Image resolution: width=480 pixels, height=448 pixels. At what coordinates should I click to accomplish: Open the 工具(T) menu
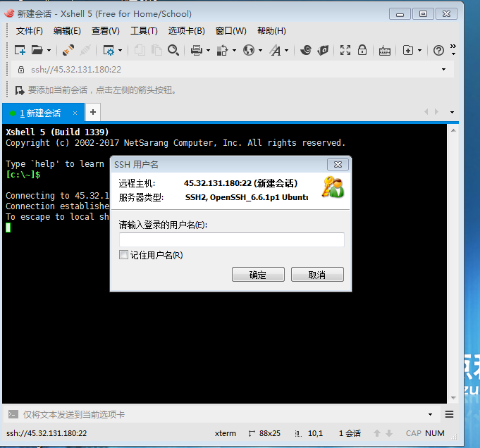click(x=144, y=31)
